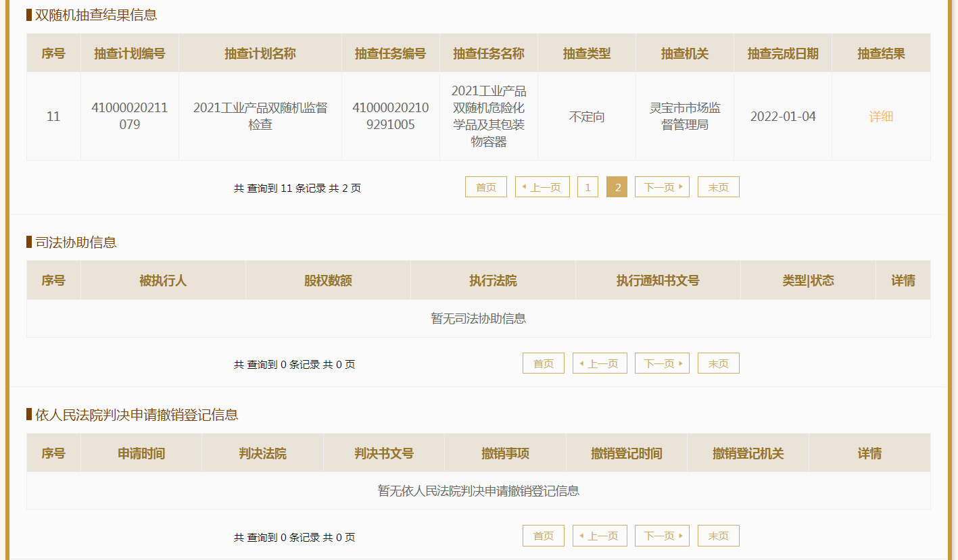Click 末页 under 司法协助信息 table
Screen dimensions: 958x560
pyautogui.click(x=718, y=363)
